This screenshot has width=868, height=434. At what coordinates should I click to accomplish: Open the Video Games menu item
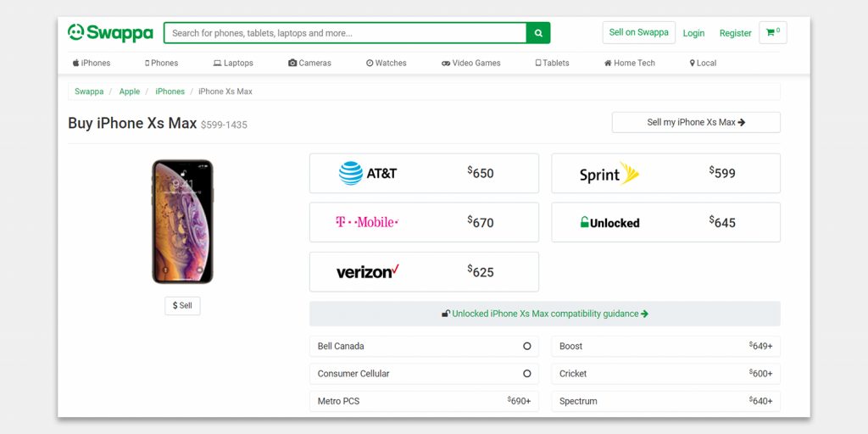click(x=471, y=63)
